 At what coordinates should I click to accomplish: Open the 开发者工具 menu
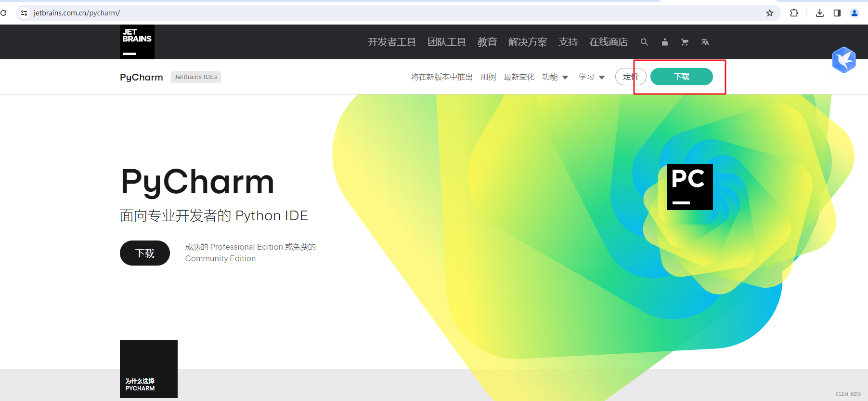(x=392, y=42)
